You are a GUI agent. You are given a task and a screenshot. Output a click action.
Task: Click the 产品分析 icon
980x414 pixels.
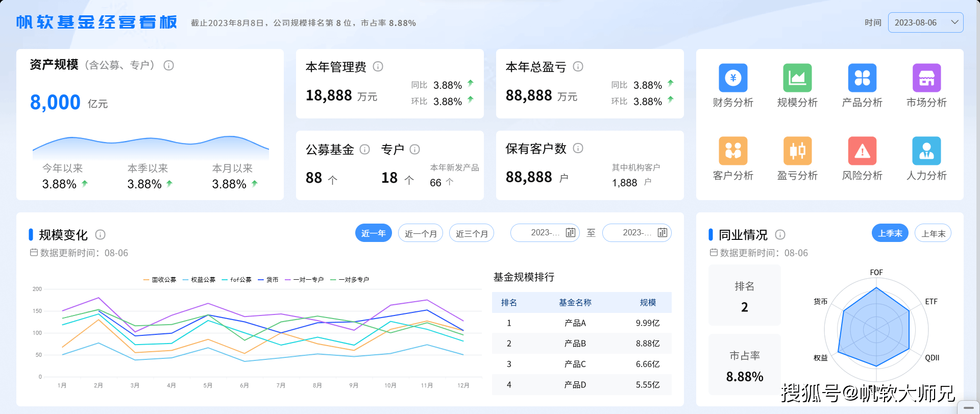(862, 78)
